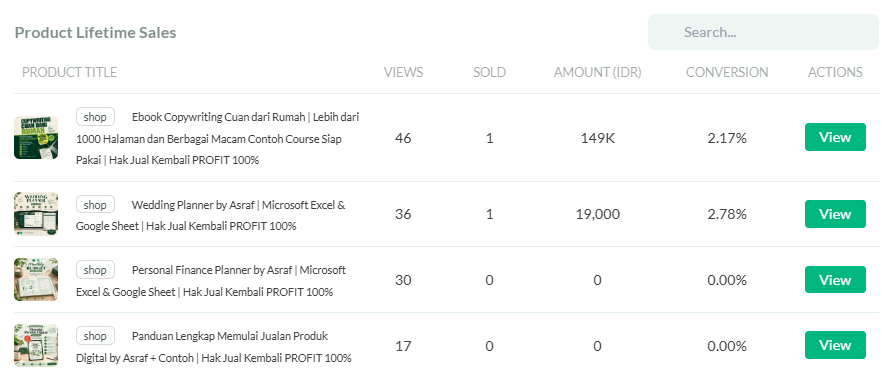This screenshot has width=890, height=376.
Task: View the Ebook Copywriting Cuan dari Rumah product
Action: click(x=835, y=137)
